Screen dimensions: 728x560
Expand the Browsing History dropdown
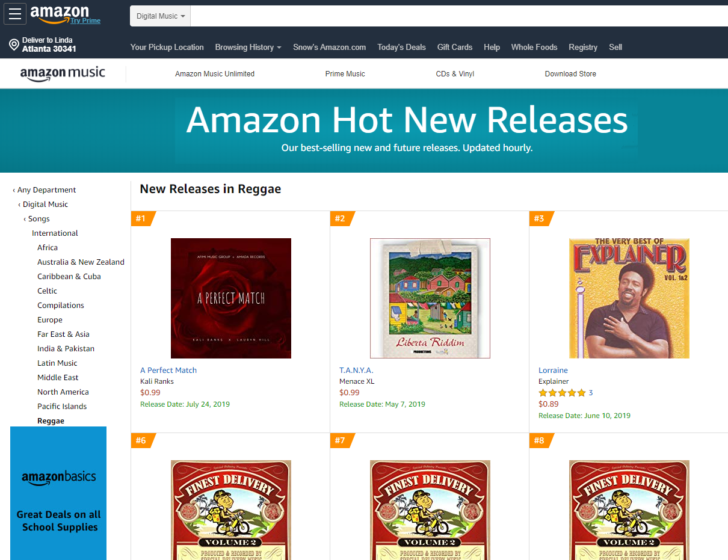248,47
